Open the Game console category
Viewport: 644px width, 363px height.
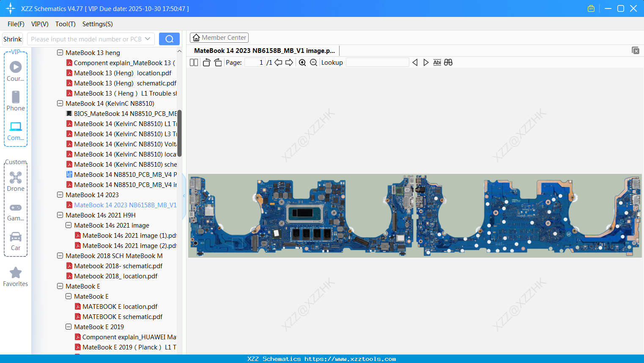[16, 212]
